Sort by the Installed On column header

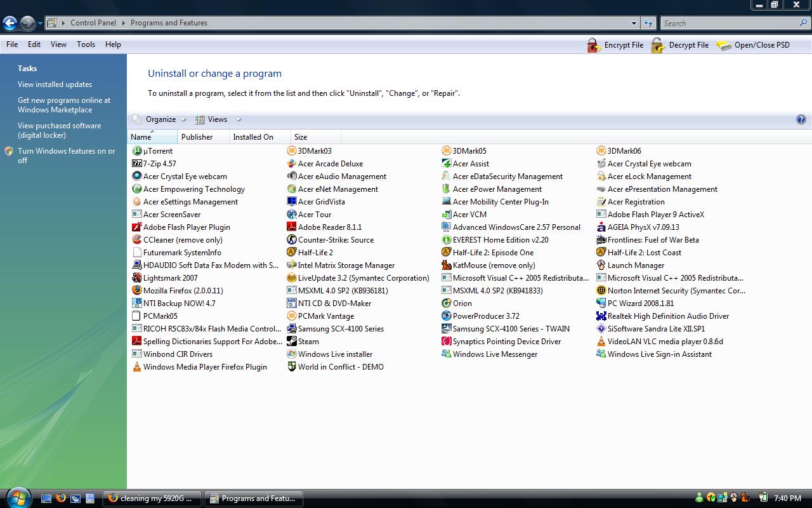tap(259, 137)
